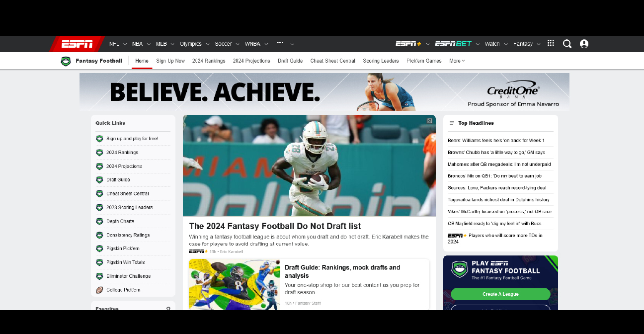
Task: Open 'Cheat Sheet Central' in the sub-navigation bar
Action: point(333,61)
